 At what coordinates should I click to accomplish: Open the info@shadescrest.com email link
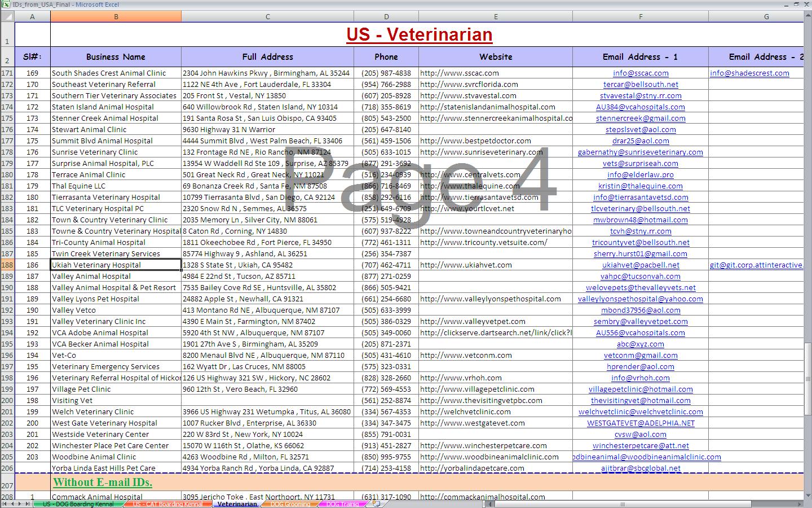[x=749, y=73]
